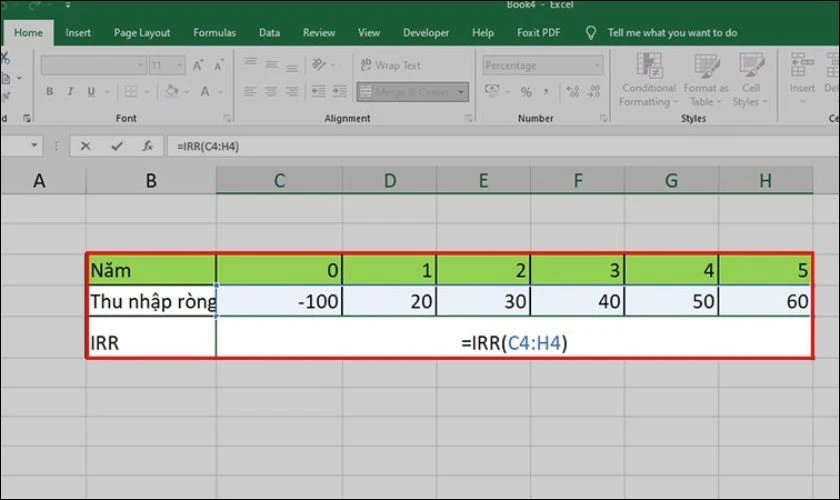Click Accounting Number Format icon
This screenshot has width=840, height=500.
492,91
